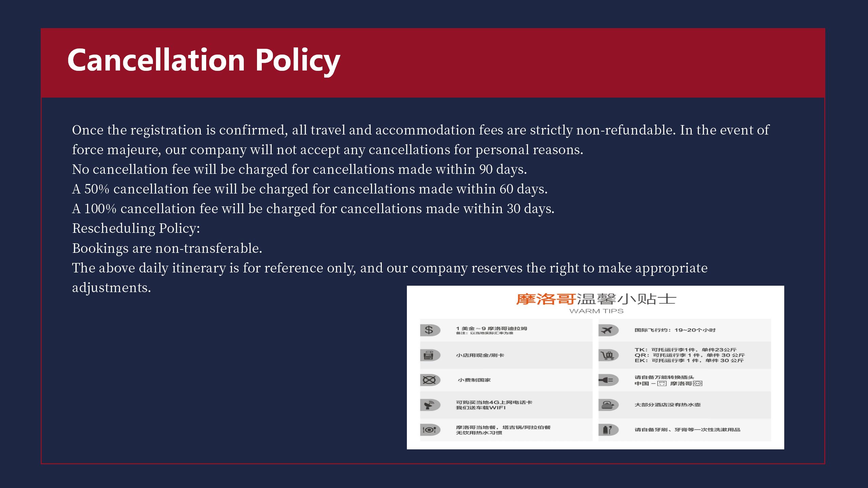This screenshot has width=868, height=488.
Task: Click the Morocco socket type symbol
Action: 698,383
